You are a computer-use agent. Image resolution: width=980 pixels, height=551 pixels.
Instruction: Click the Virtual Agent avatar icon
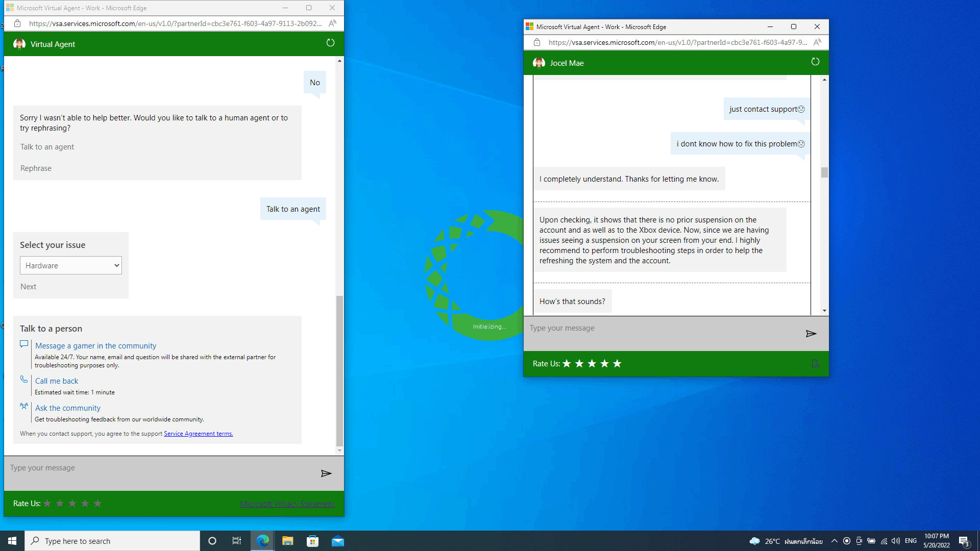pos(19,44)
